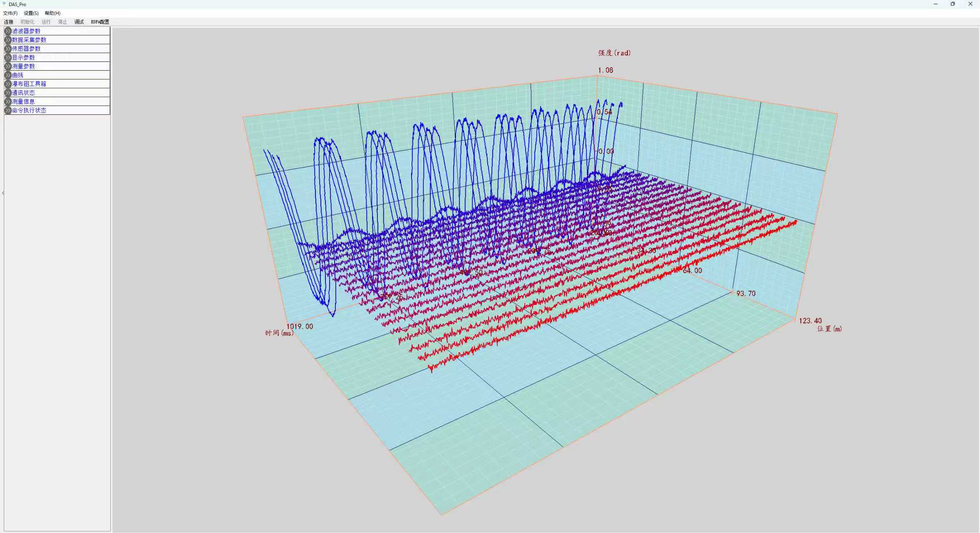980x533 pixels.
Task: Click the chevron icon beside 传感器参数
Action: tap(7, 48)
